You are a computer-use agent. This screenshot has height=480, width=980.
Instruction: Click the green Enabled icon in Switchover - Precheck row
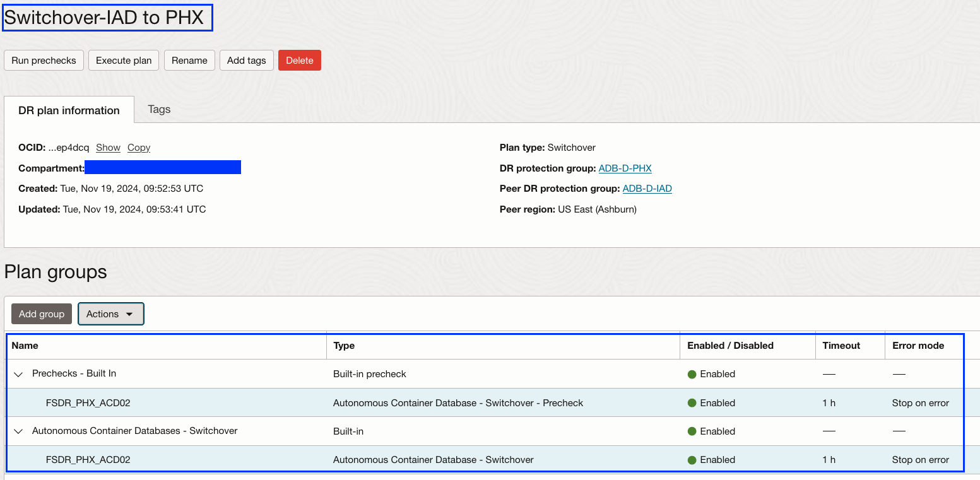[692, 402]
